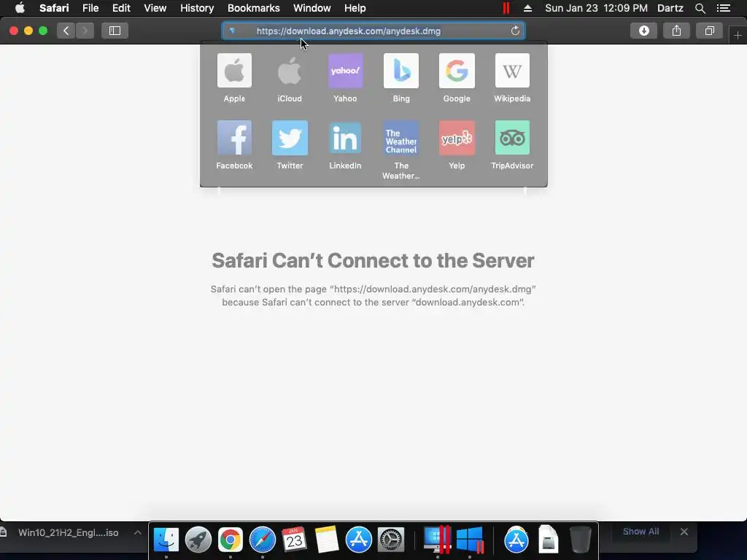Open the Twitter favorite tile
The height and width of the screenshot is (560, 747).
290,145
